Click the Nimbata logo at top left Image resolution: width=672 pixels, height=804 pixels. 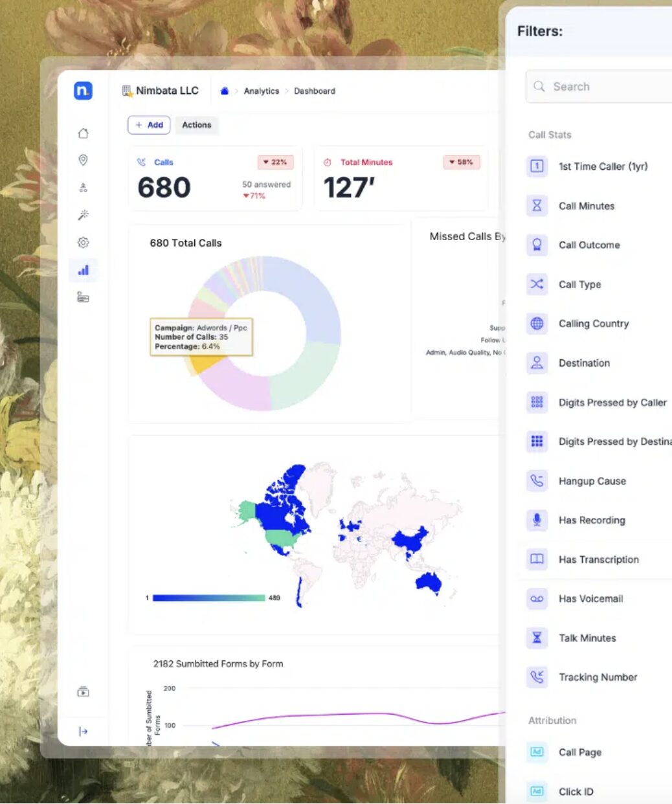[82, 91]
